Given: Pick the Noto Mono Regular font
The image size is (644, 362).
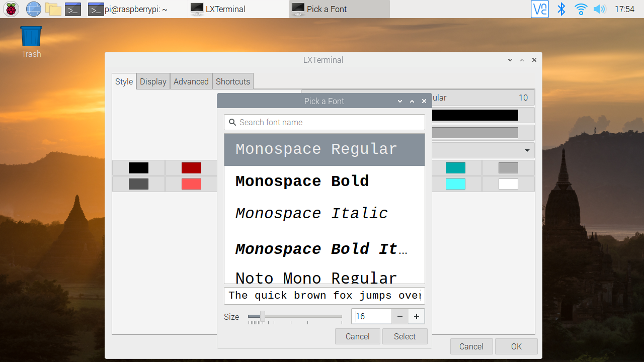Looking at the screenshot, I should pyautogui.click(x=325, y=277).
